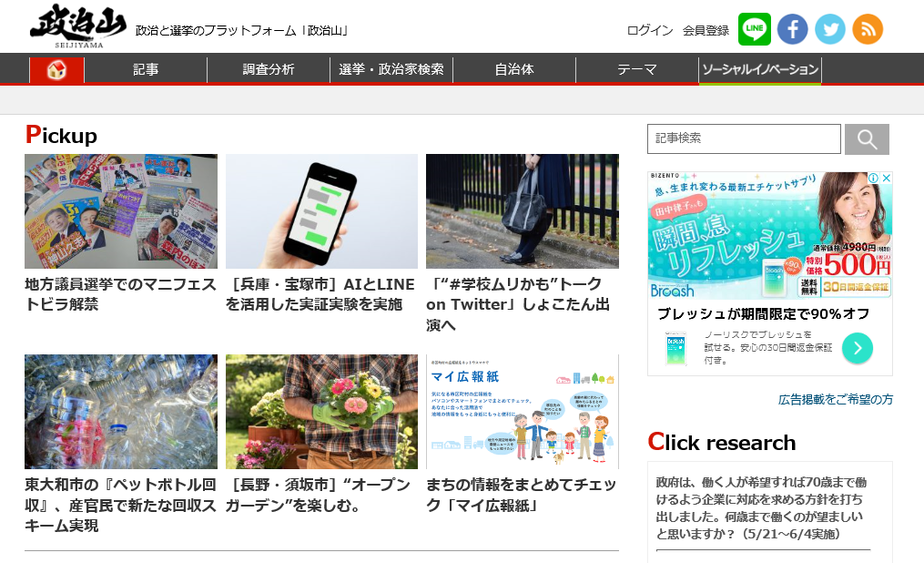Image resolution: width=924 pixels, height=563 pixels.
Task: Open the ad info icon
Action: [x=874, y=178]
